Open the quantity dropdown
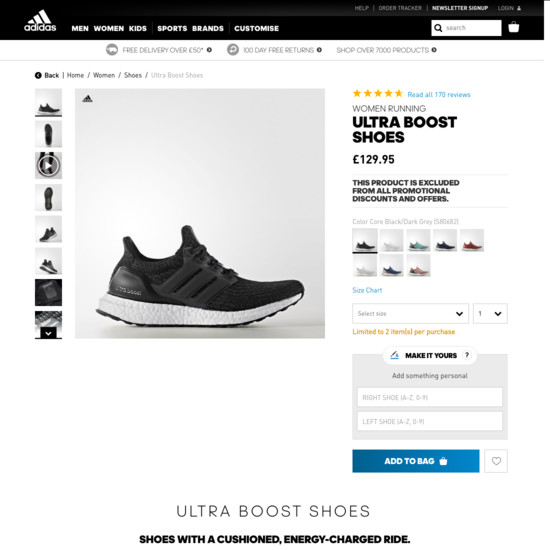This screenshot has width=550, height=550. click(x=490, y=313)
